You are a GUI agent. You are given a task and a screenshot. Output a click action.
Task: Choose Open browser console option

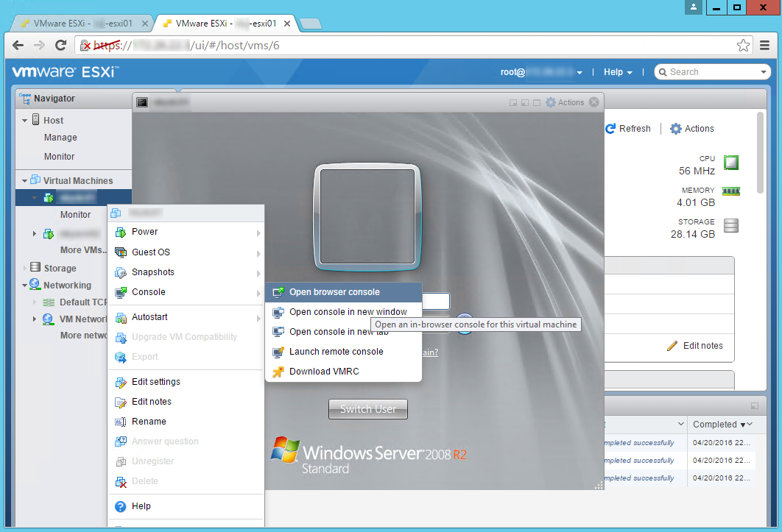point(334,292)
